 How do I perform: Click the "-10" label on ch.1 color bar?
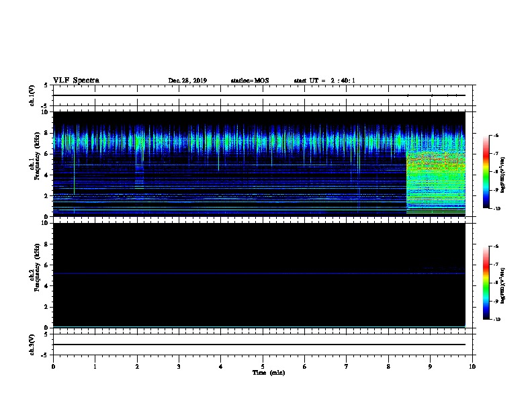[x=496, y=208]
